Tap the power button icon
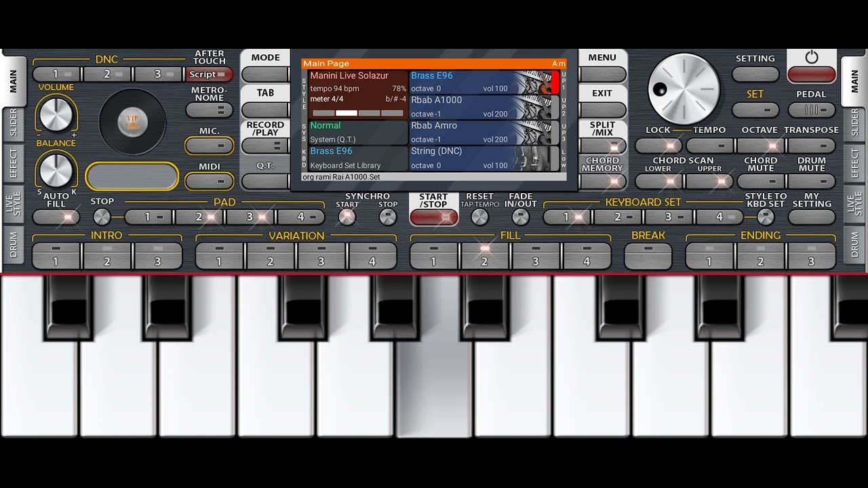 coord(812,58)
